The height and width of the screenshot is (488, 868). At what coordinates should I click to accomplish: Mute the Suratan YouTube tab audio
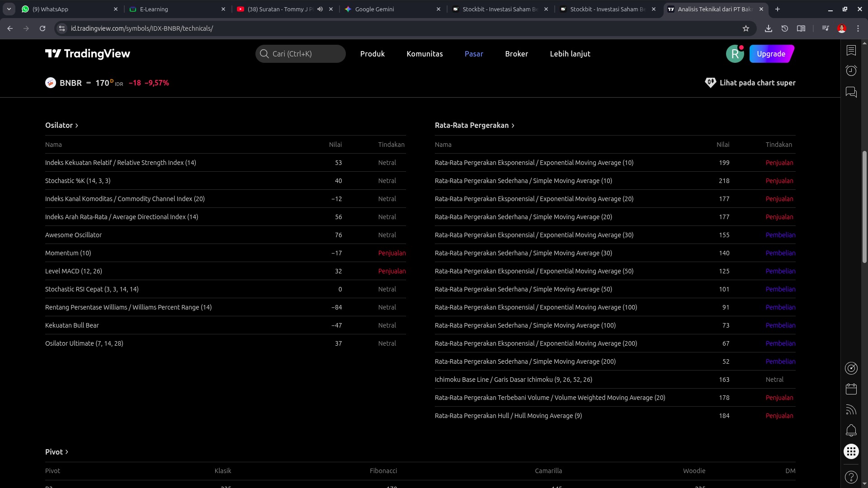click(x=320, y=9)
